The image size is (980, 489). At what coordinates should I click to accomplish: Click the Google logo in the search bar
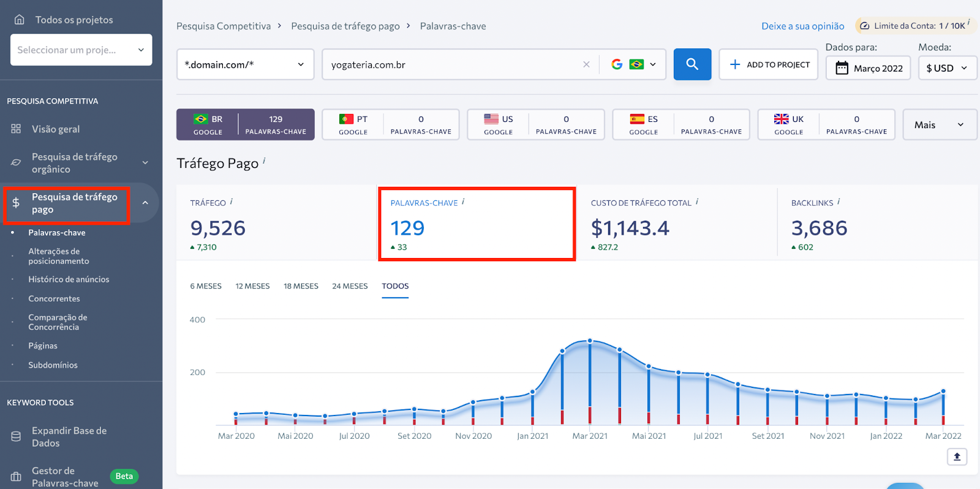617,64
